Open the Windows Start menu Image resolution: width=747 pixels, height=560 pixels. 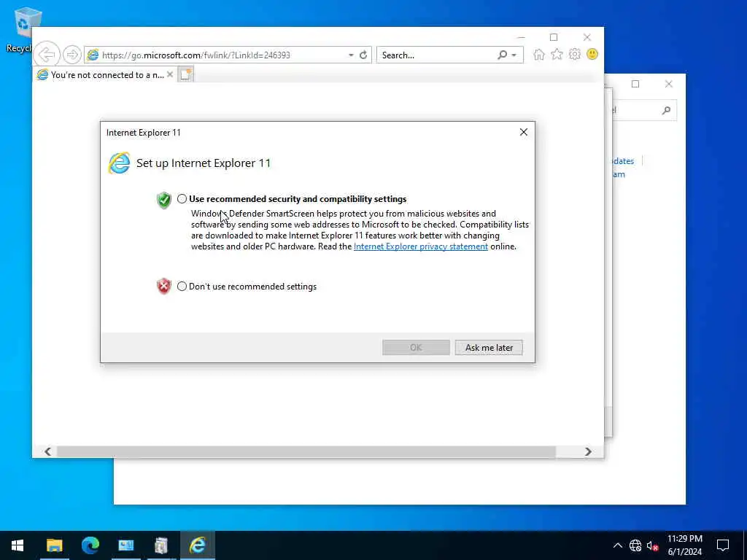click(x=18, y=545)
